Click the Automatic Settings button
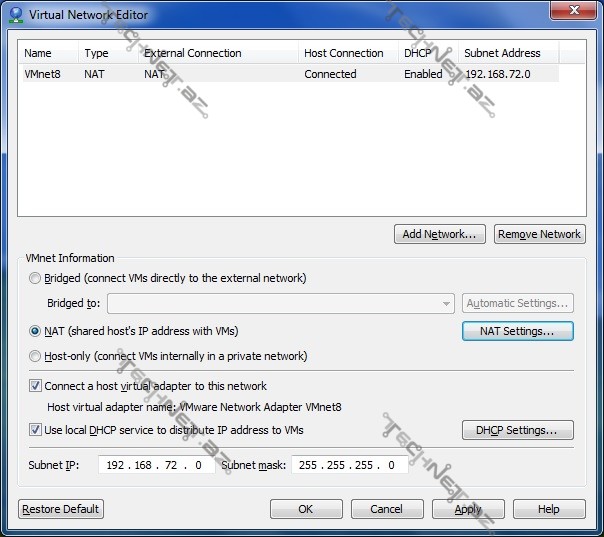 click(518, 304)
